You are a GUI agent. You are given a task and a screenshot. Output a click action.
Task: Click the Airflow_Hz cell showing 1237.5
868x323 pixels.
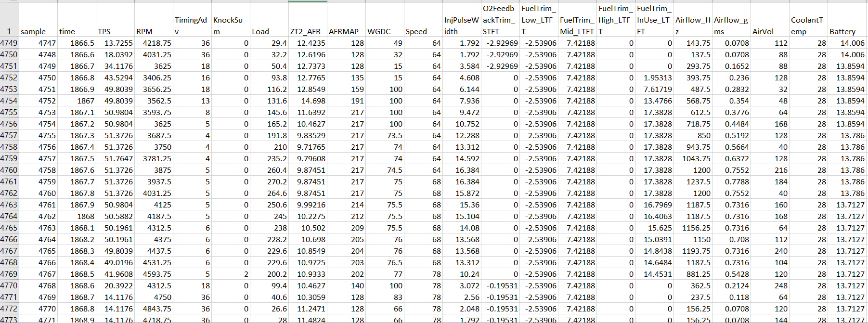click(x=693, y=181)
